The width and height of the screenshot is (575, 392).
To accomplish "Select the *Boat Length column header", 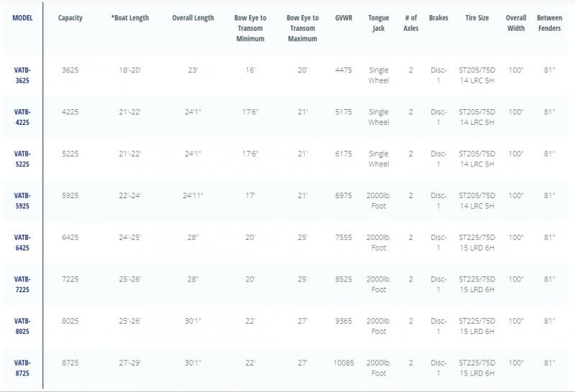I will (x=130, y=18).
